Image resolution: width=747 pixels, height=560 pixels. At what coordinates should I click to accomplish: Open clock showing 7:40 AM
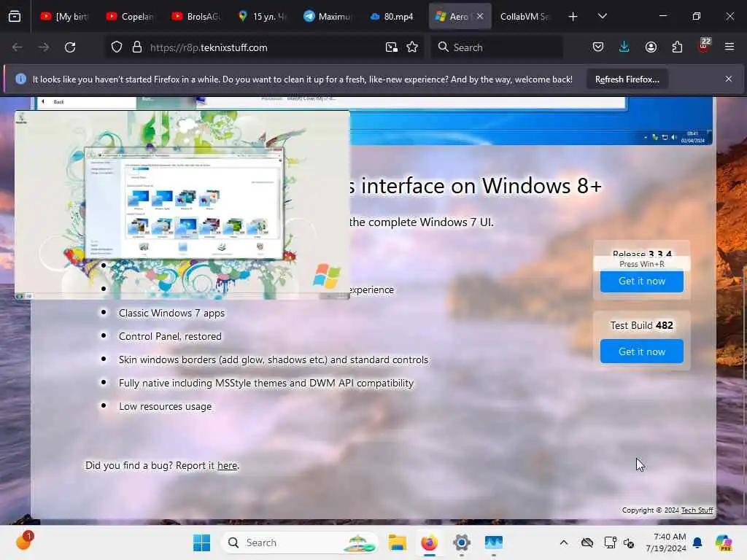(665, 542)
